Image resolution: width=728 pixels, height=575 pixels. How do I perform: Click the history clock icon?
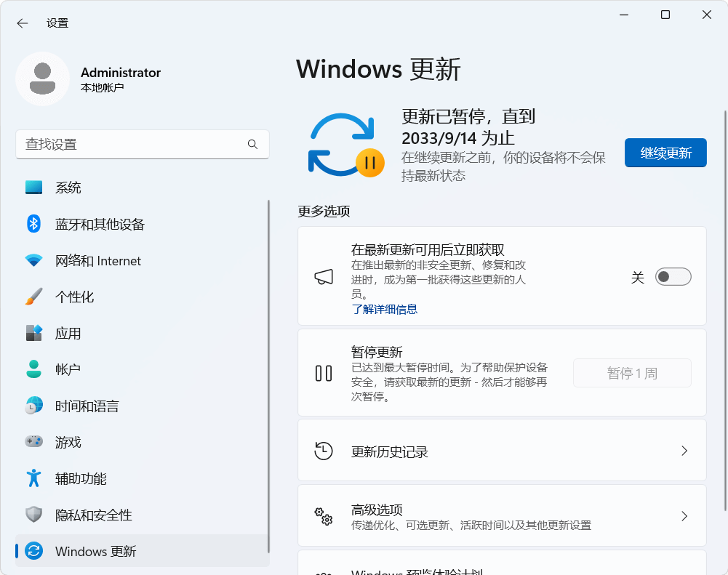[324, 451]
